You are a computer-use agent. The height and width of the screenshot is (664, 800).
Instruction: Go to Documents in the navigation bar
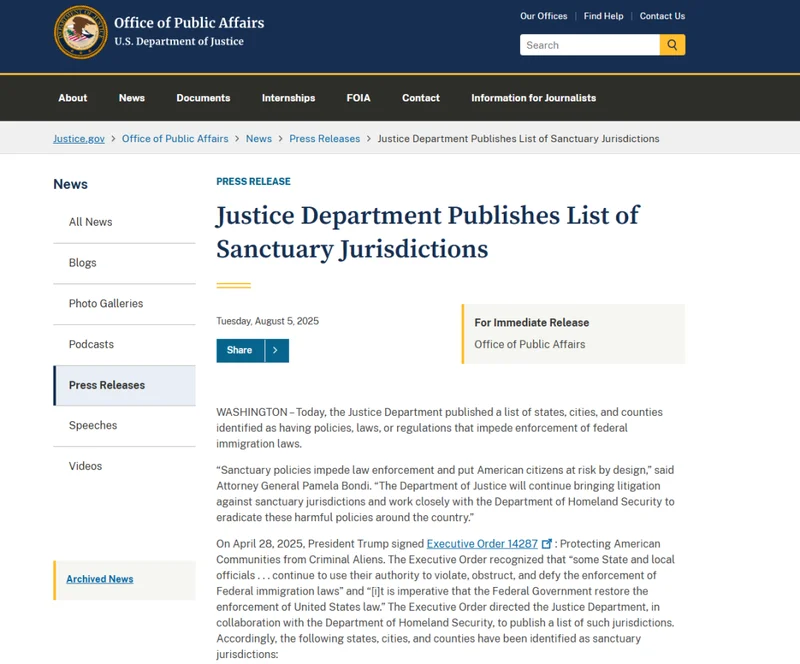point(203,98)
